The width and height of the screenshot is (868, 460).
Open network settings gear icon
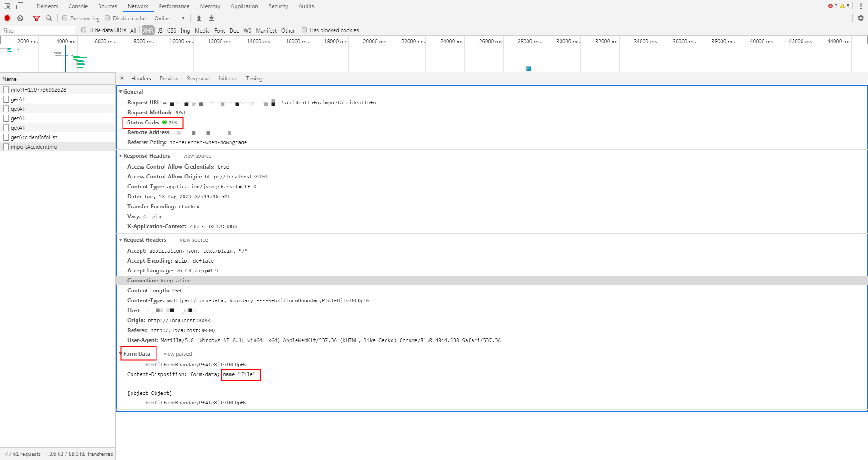[x=861, y=18]
